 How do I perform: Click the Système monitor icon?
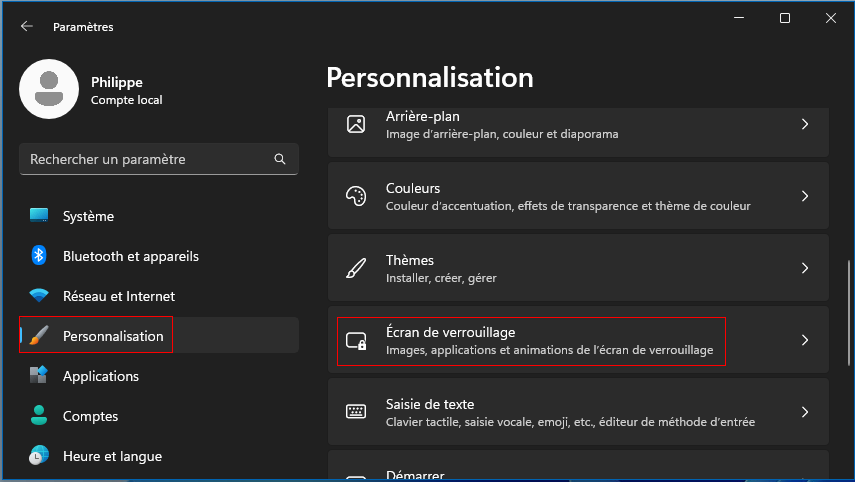39,215
